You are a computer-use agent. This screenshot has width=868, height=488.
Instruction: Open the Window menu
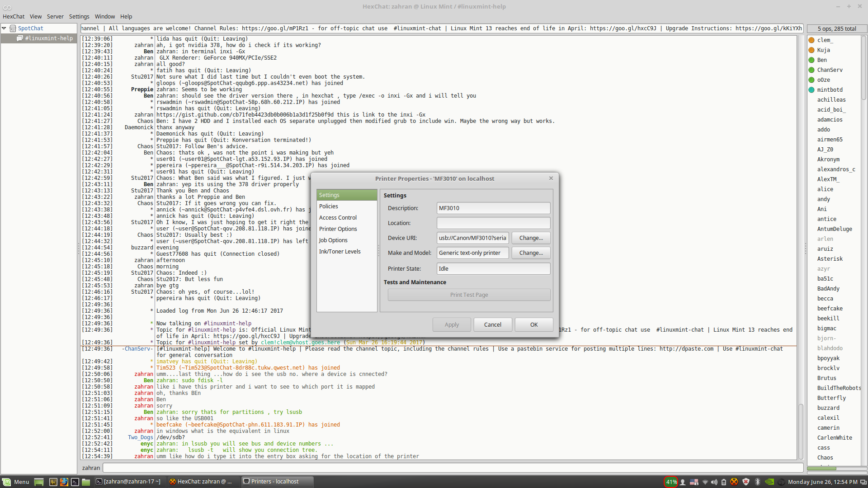tap(105, 16)
